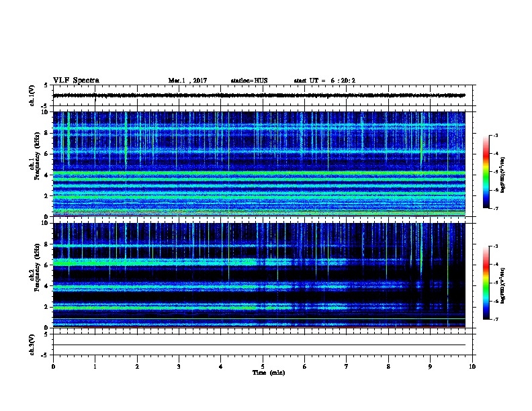Click the ch.2 spectrogram color bar
Screen dimensions: 532x411
point(486,283)
